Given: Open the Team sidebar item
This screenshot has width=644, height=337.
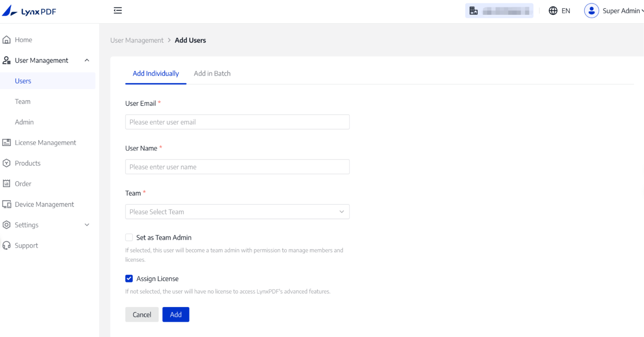Looking at the screenshot, I should click(23, 102).
